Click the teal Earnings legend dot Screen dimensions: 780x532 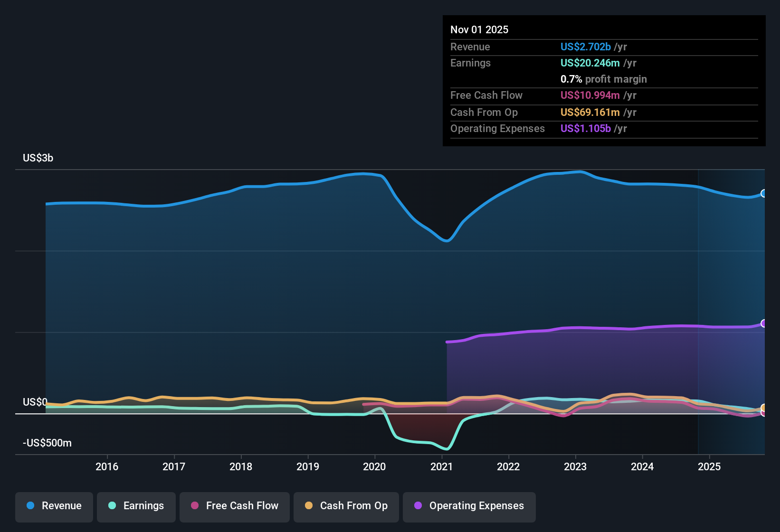tap(112, 506)
